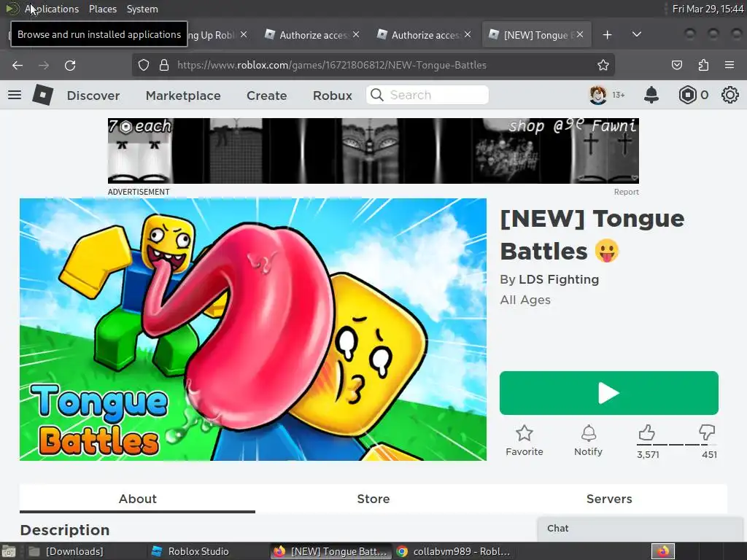Click the tracking protection shield icon

[x=144, y=65]
